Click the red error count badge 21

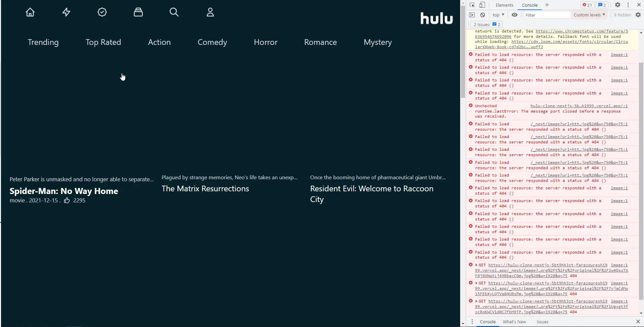(587, 5)
